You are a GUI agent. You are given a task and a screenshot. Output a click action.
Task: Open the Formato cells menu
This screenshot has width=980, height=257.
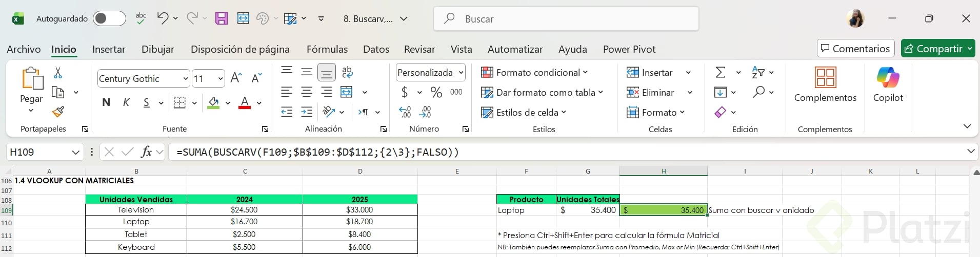(x=655, y=112)
